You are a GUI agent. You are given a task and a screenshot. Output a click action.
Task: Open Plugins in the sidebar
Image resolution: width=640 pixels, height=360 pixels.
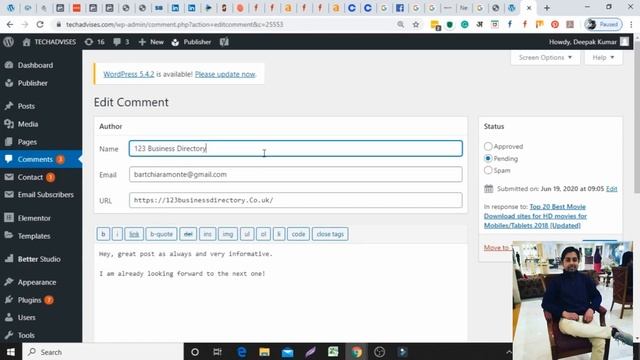(x=29, y=300)
